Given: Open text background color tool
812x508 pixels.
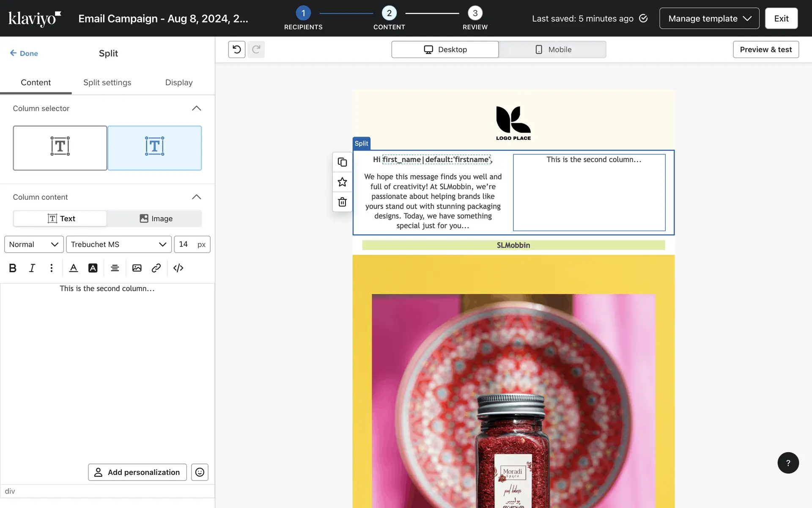Looking at the screenshot, I should tap(93, 268).
